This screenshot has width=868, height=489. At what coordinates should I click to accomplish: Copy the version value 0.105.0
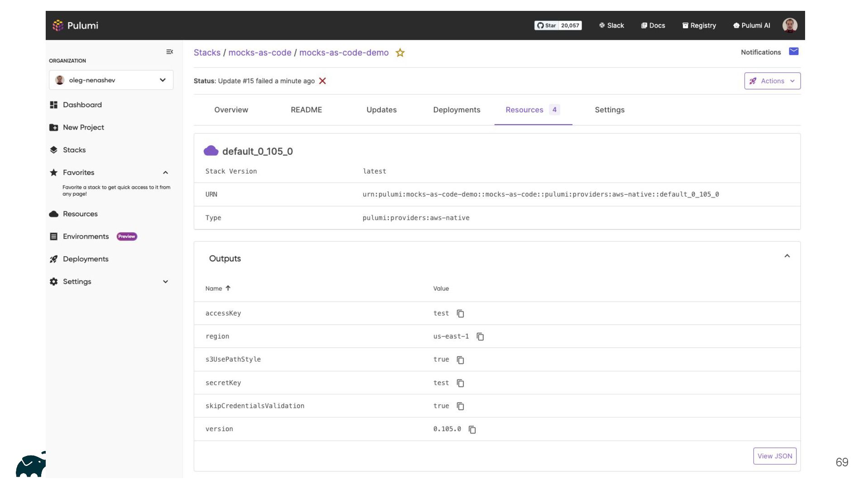472,429
